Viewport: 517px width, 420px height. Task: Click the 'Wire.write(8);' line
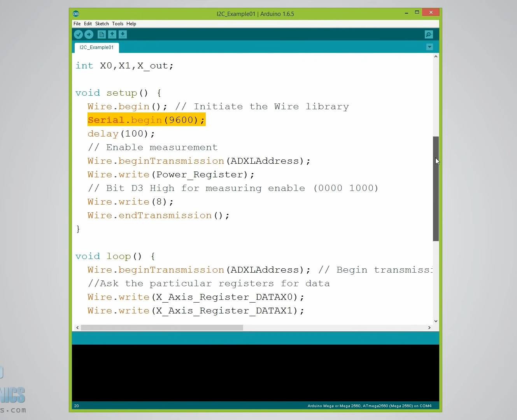click(131, 202)
